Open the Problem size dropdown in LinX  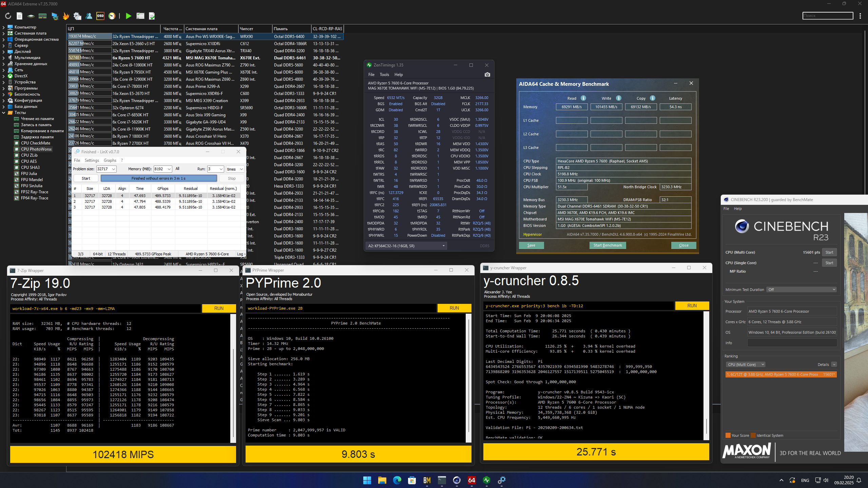click(114, 169)
